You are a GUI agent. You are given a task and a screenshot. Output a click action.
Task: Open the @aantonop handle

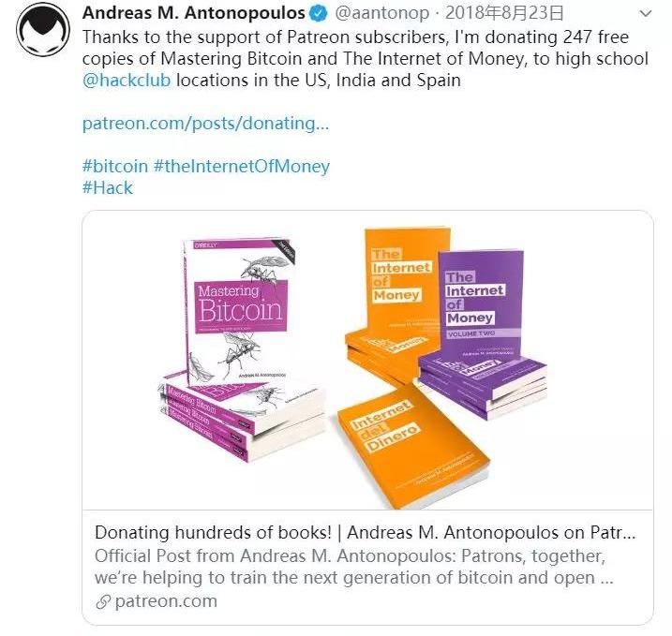[381, 13]
